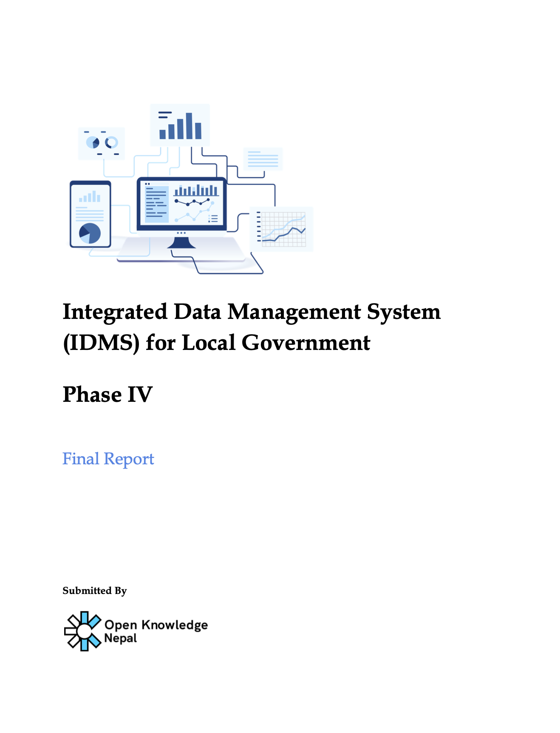This screenshot has height=733, width=560.
Task: Click the "Phase IV" heading
Action: coord(107,395)
